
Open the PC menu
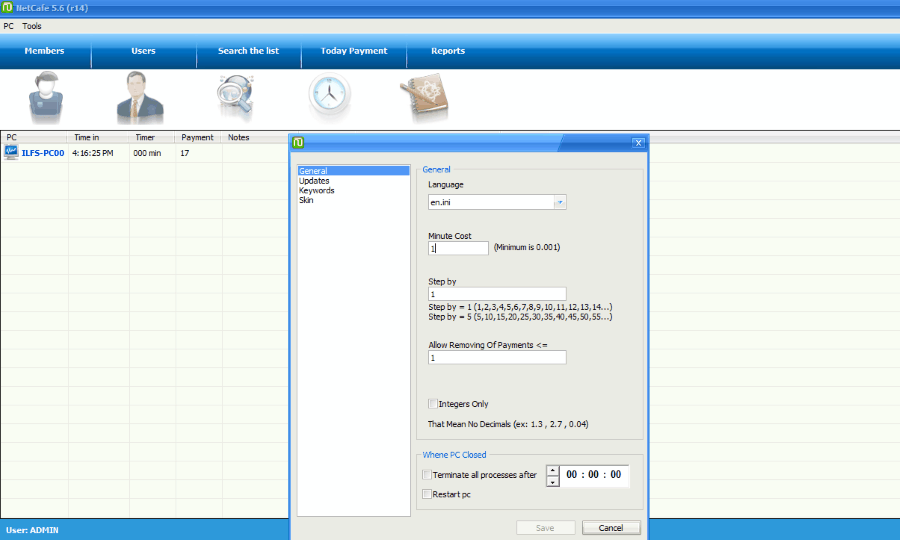9,26
